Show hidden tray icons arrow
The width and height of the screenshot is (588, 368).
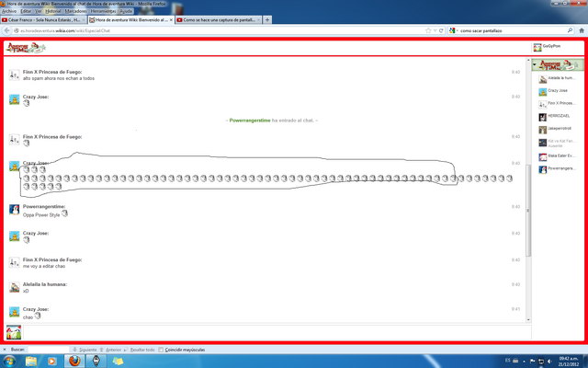(x=524, y=362)
